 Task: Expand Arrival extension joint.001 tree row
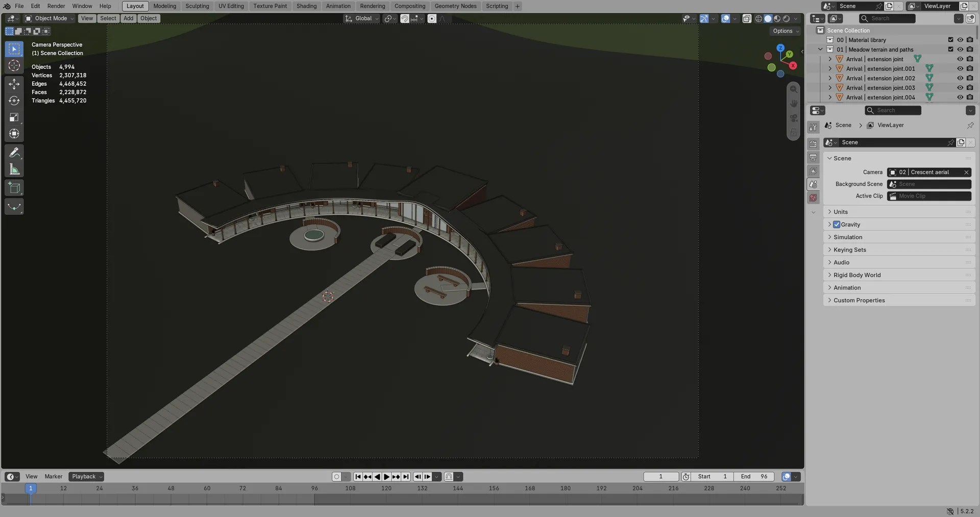830,69
